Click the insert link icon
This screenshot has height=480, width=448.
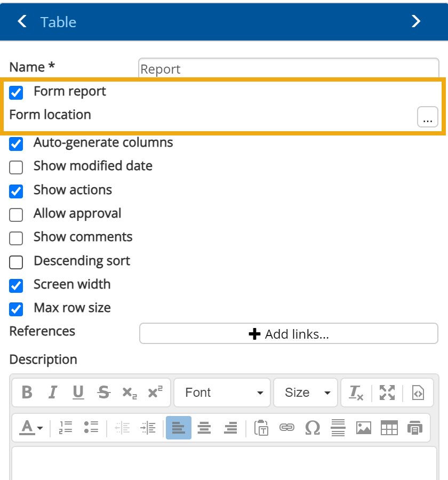click(x=287, y=427)
